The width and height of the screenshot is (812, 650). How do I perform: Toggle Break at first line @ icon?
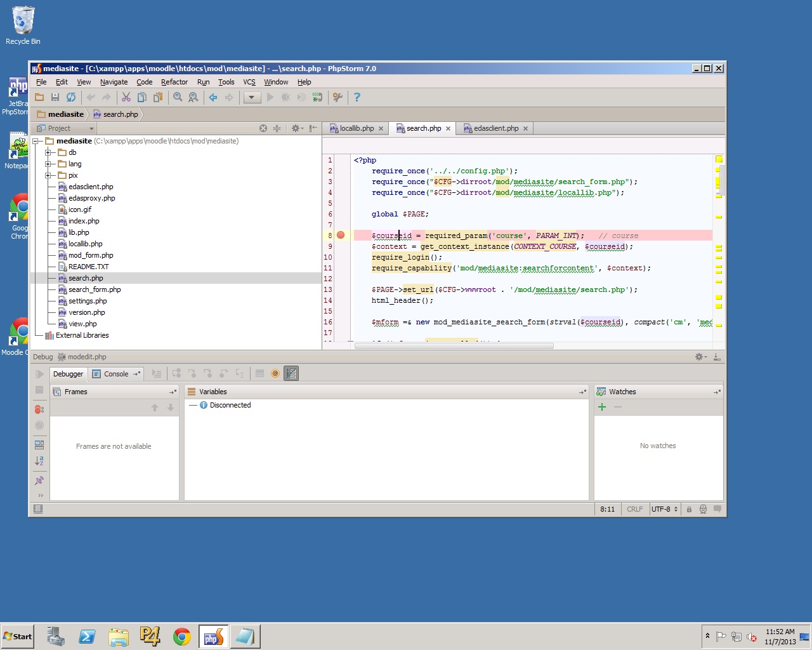click(275, 373)
